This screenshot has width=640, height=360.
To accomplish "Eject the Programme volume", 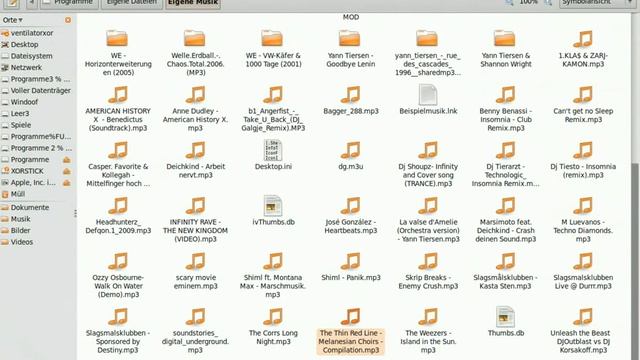I will 67,160.
